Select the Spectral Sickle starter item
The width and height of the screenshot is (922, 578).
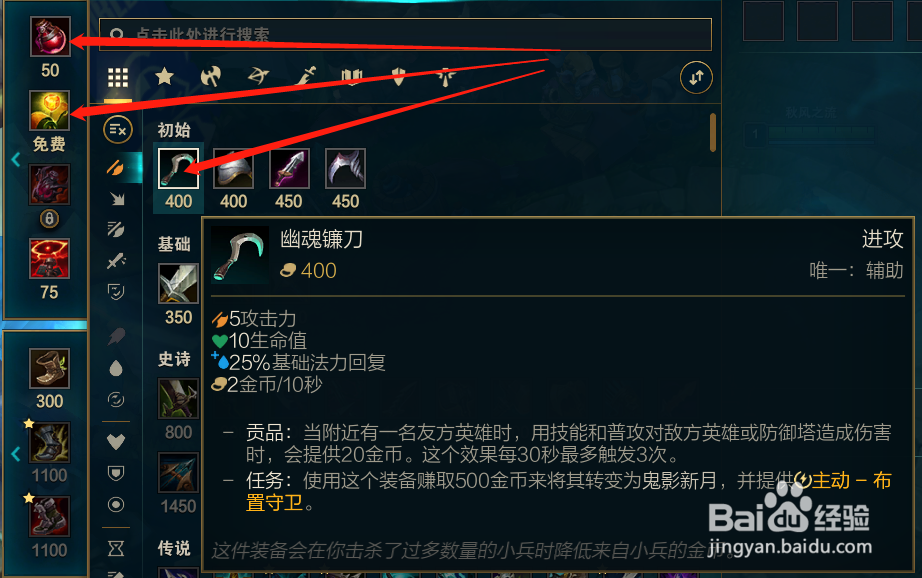(178, 169)
